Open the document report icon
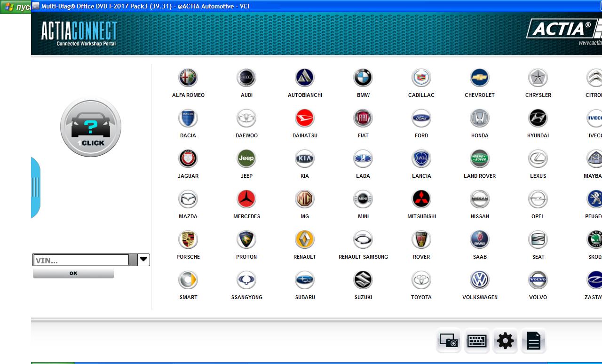This screenshot has height=364, width=602. 533,340
